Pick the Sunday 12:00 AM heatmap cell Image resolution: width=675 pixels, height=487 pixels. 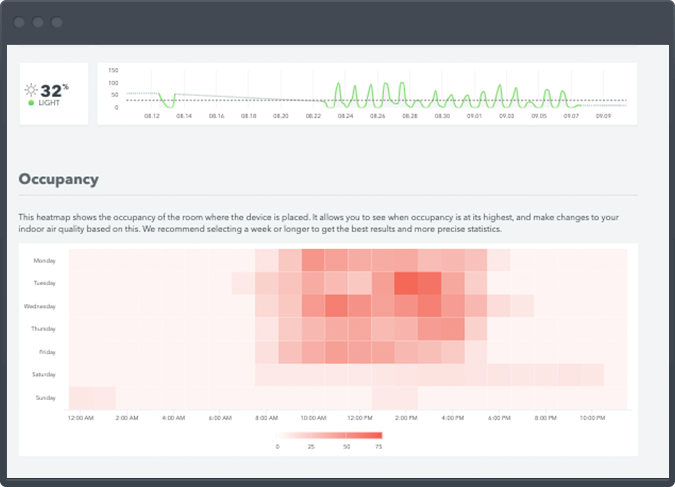click(80, 397)
